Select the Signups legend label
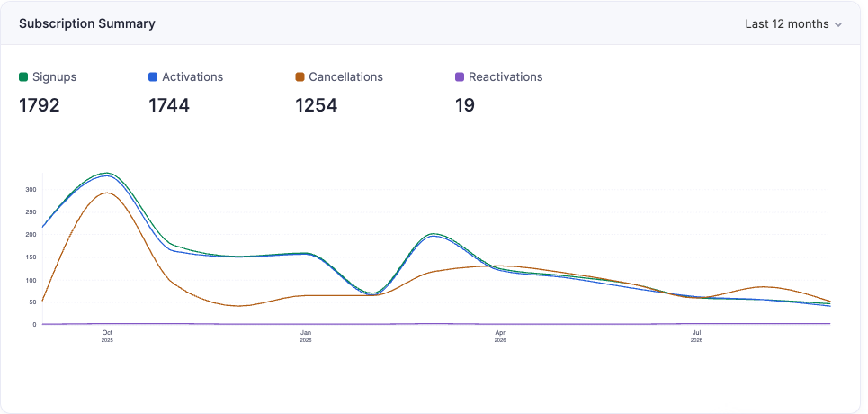Viewport: 868px width, 414px height. 54,77
